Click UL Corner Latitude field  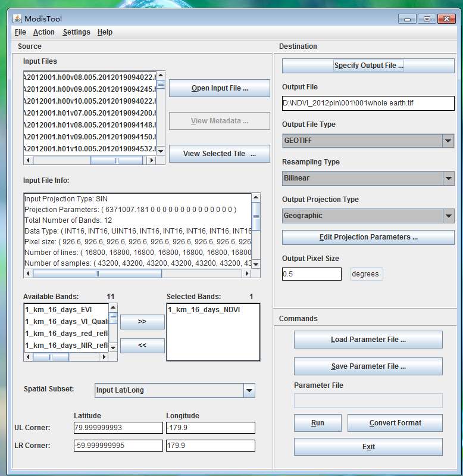tap(118, 428)
